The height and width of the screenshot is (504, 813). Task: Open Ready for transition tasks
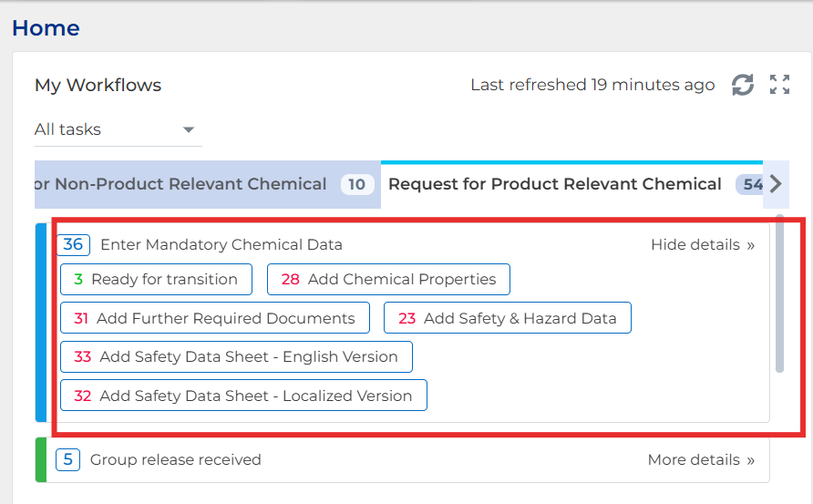[156, 280]
